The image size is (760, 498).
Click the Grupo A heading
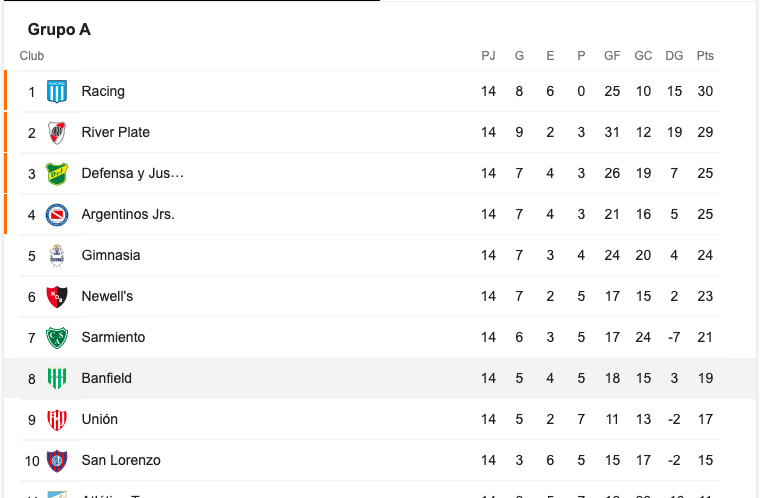(59, 30)
